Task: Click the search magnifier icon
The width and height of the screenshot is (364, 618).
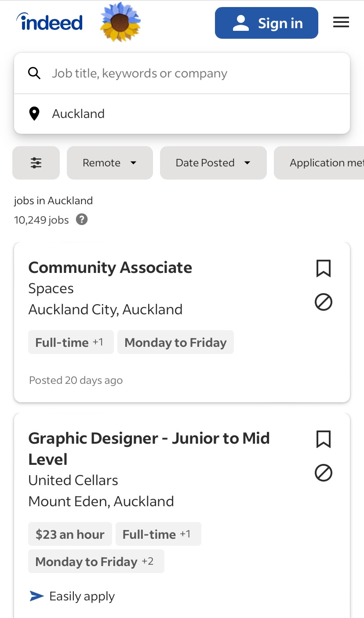Action: 34,73
